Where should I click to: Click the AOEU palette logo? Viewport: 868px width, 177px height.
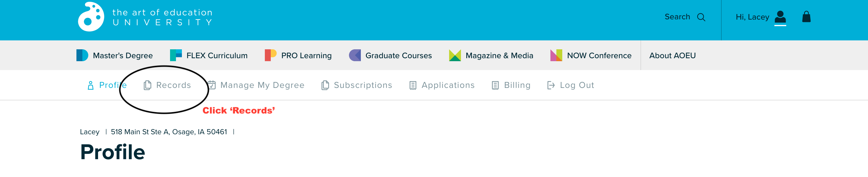[x=91, y=17]
